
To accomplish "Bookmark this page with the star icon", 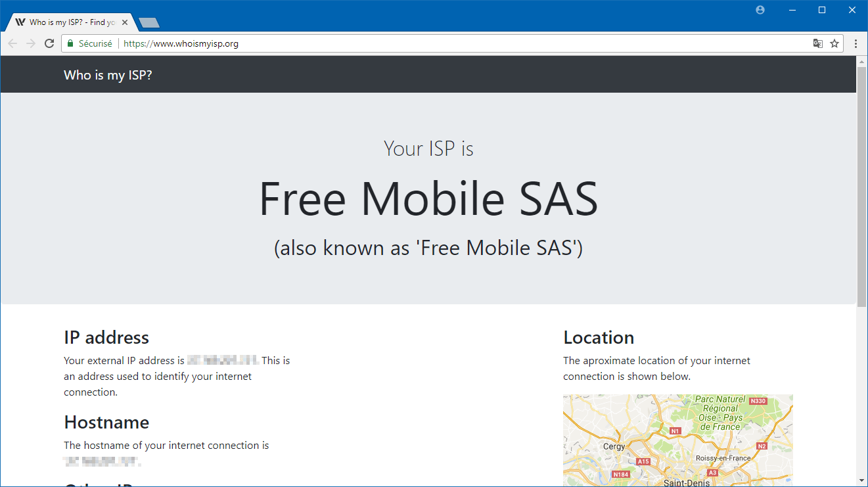I will 834,43.
